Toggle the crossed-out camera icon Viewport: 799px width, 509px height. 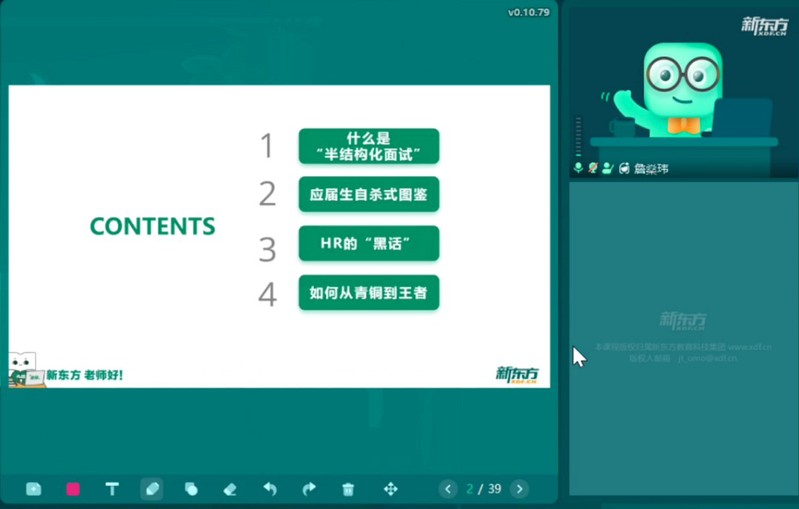pyautogui.click(x=593, y=168)
